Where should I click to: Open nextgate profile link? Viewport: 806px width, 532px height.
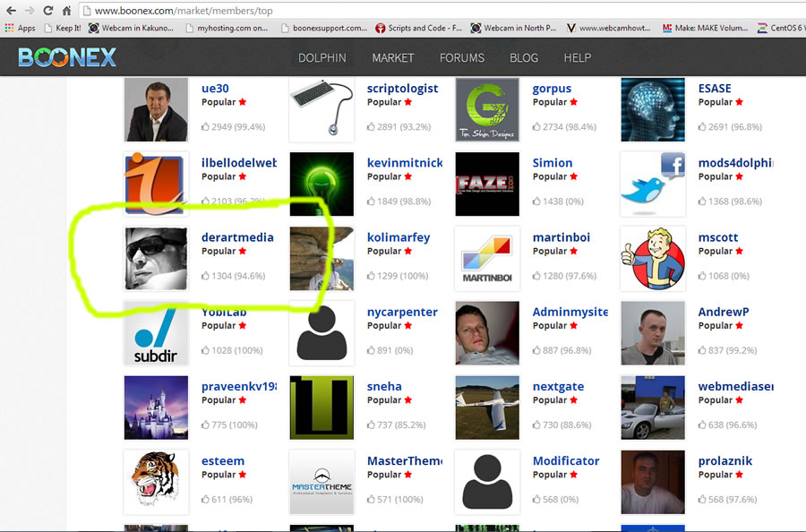click(x=558, y=387)
